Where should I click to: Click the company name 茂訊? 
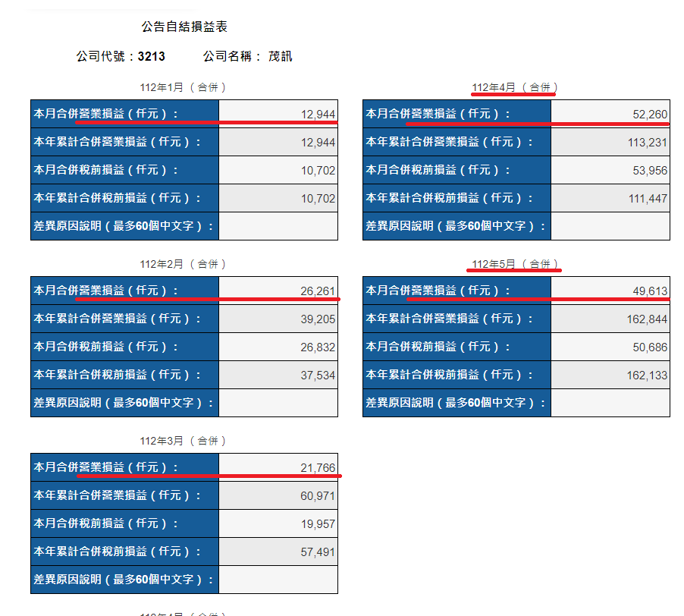click(280, 57)
